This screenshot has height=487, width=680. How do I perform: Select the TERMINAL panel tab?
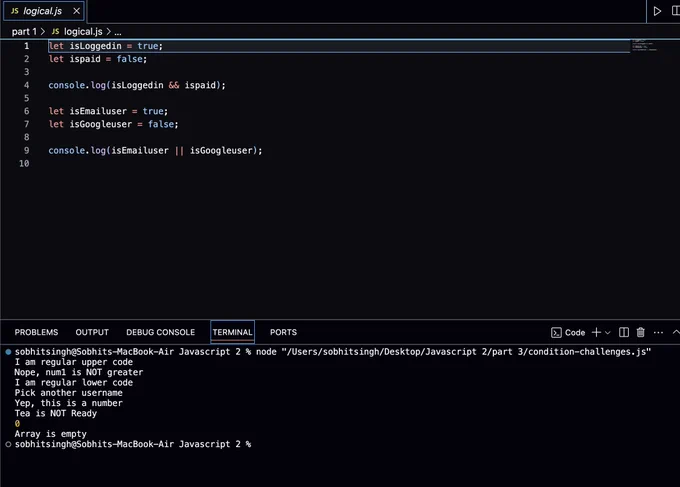click(232, 332)
